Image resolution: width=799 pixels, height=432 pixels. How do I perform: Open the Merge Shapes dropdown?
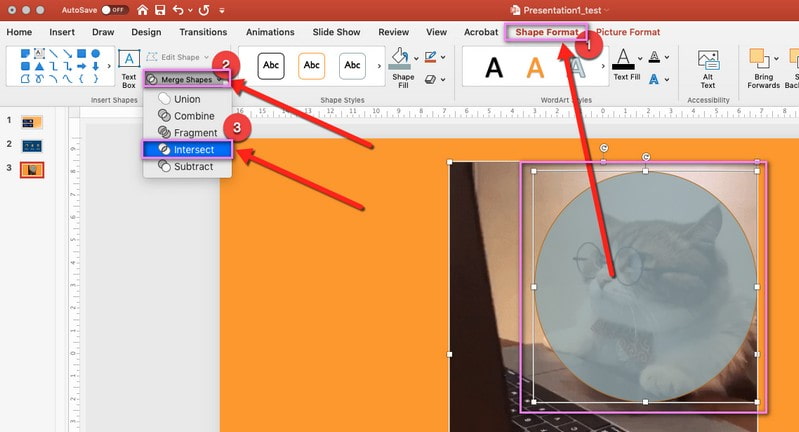[186, 79]
